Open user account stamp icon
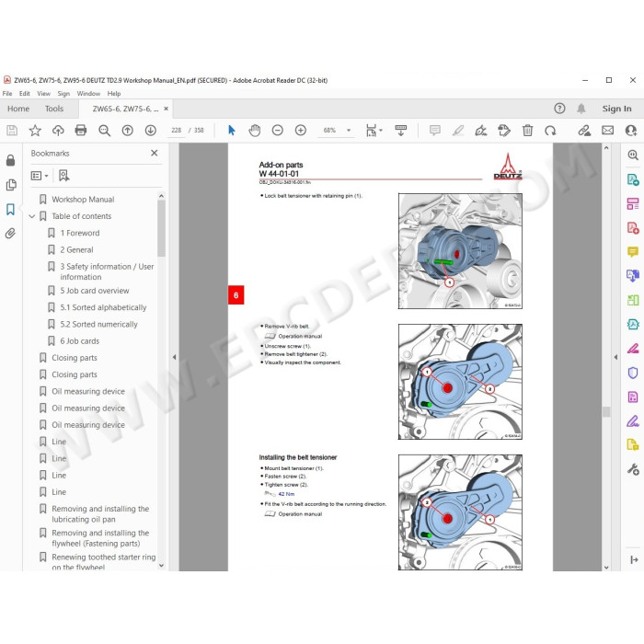Viewport: 644px width, 644px height. pos(631,131)
